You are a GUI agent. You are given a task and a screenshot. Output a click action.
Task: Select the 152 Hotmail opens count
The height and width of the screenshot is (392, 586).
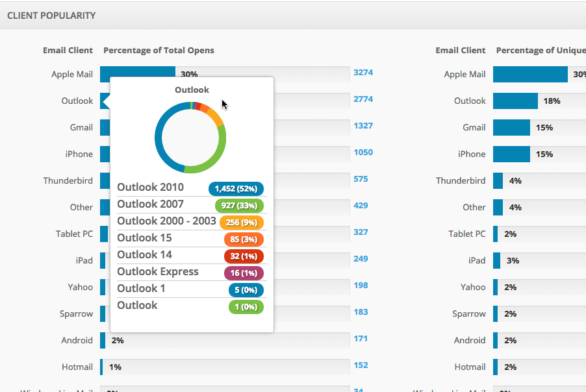(361, 365)
